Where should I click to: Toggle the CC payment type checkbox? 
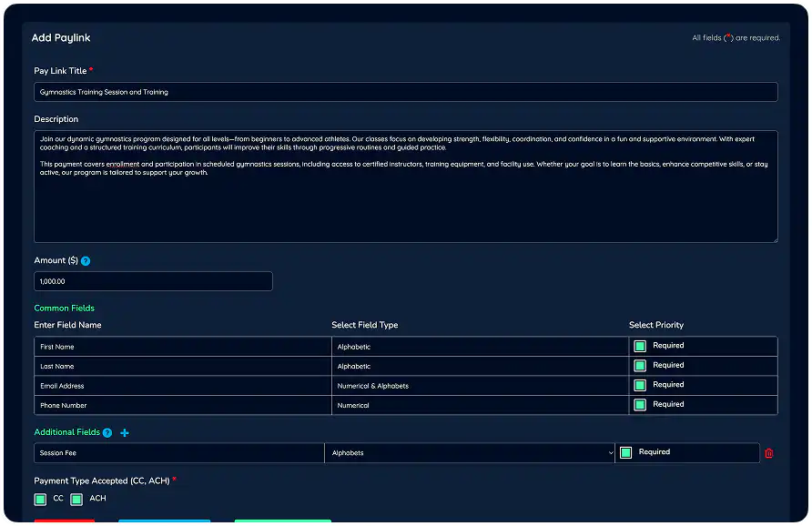pos(40,499)
